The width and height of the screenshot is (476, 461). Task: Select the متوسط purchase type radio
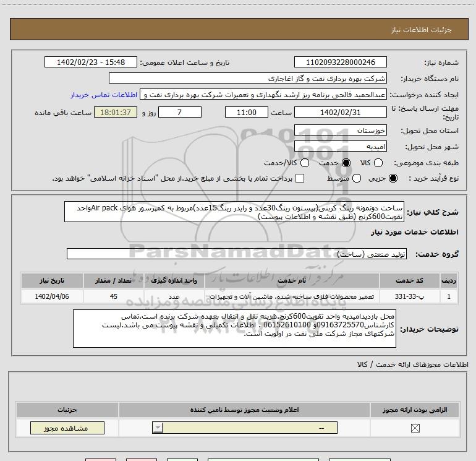coord(357,178)
